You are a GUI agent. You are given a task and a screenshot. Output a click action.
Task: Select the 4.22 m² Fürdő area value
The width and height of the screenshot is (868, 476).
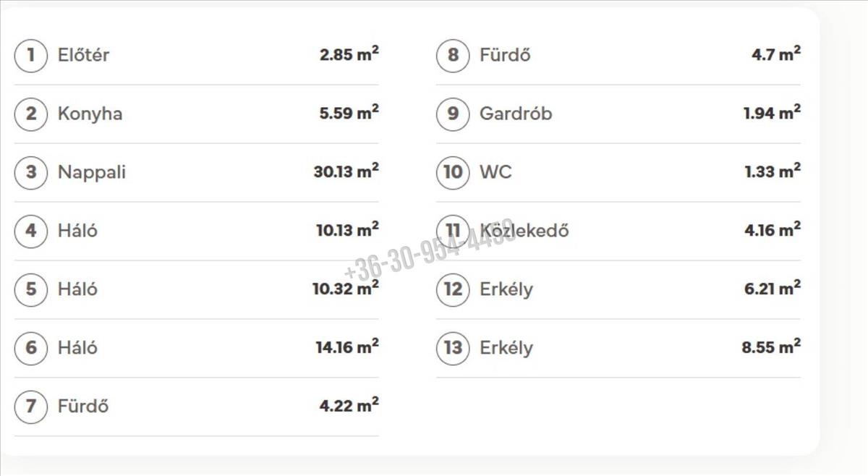(349, 406)
